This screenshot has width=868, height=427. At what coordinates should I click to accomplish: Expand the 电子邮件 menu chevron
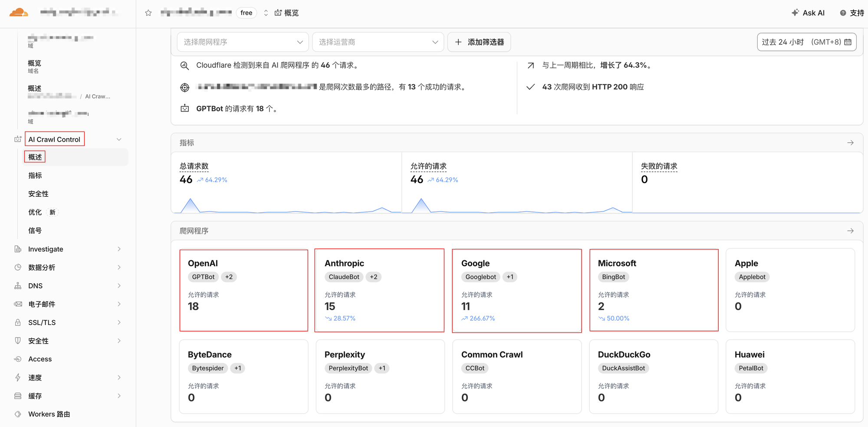[119, 304]
